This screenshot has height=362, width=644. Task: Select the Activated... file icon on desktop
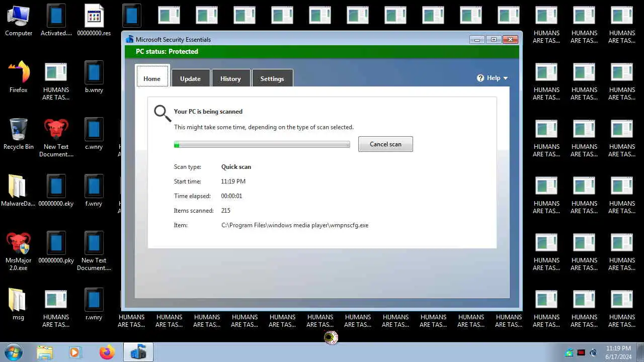(56, 21)
